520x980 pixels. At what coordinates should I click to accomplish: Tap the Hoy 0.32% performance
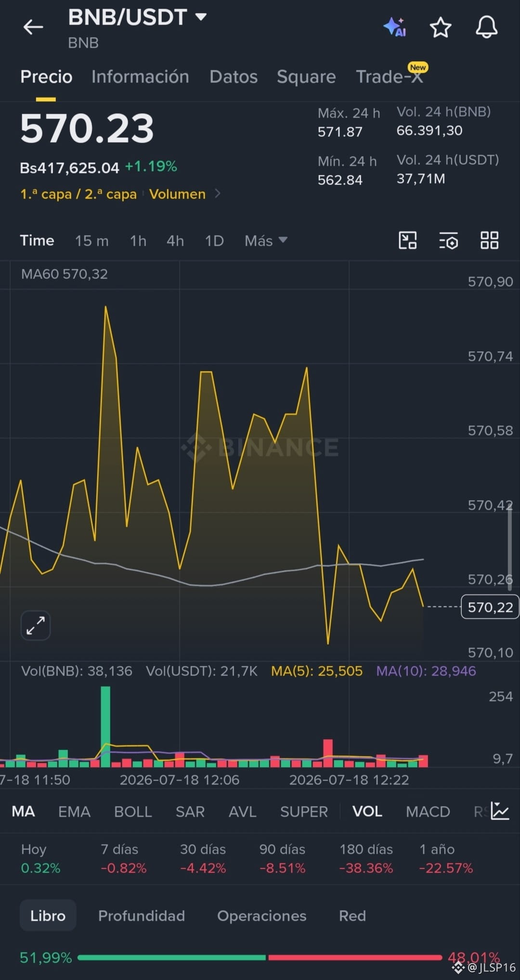(x=40, y=859)
